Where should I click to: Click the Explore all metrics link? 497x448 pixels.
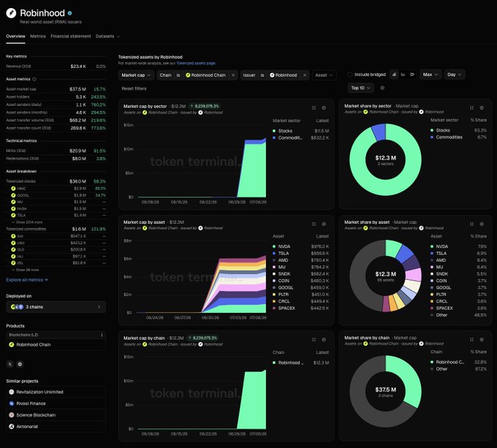27,280
